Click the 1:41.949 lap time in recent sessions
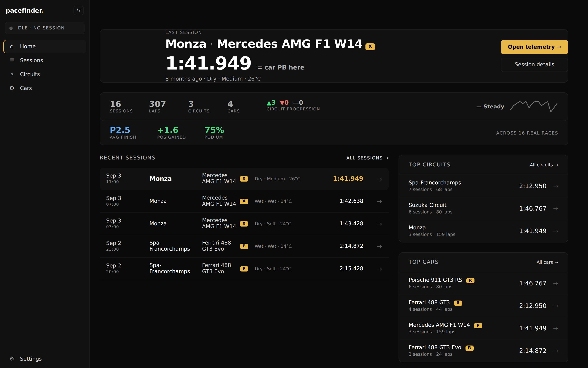The image size is (588, 368). tap(348, 179)
